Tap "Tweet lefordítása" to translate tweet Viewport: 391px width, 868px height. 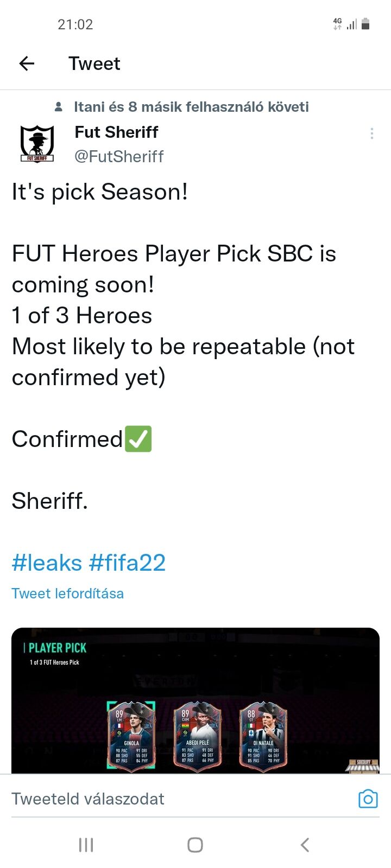tap(68, 593)
